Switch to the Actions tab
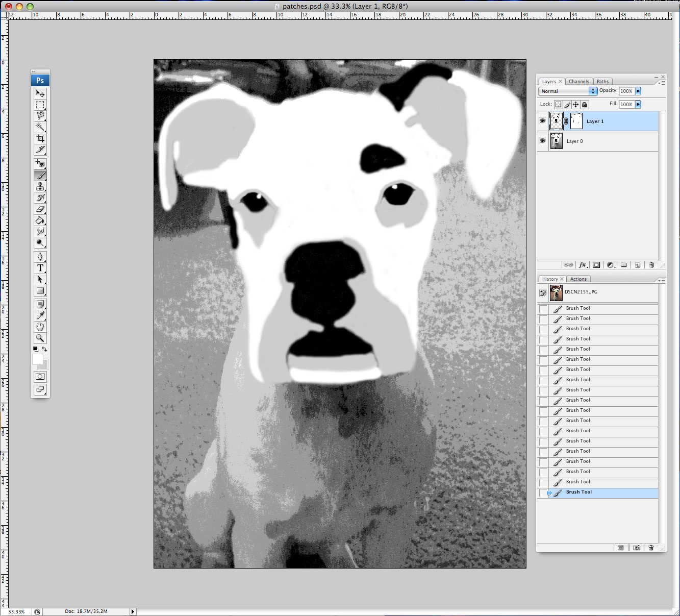The image size is (680, 616). pyautogui.click(x=578, y=279)
